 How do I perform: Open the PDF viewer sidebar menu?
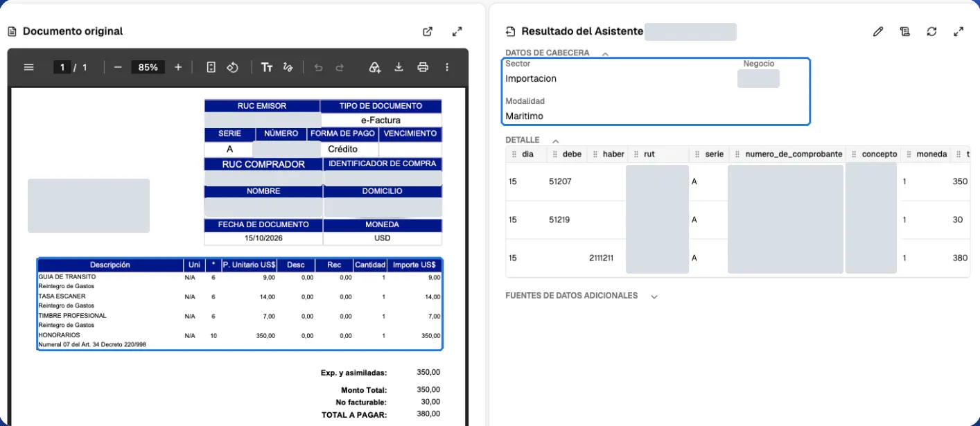[29, 67]
